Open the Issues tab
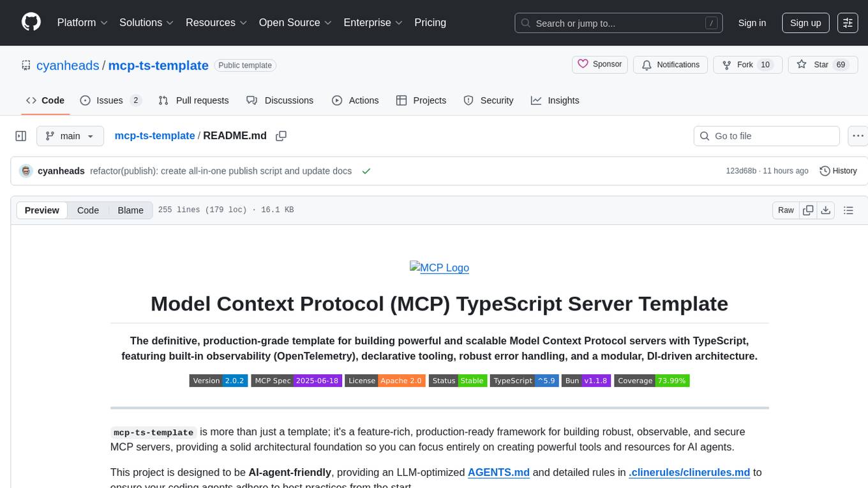Viewport: 868px width, 488px height. tap(110, 100)
